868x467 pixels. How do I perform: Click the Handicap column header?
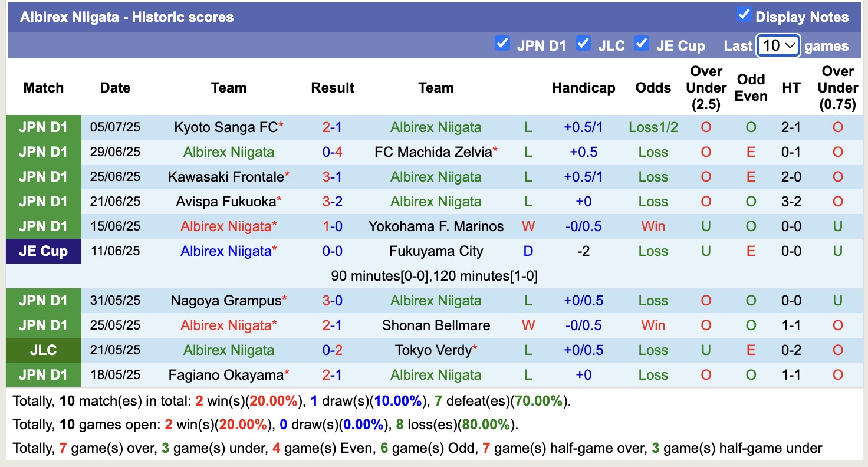point(583,88)
